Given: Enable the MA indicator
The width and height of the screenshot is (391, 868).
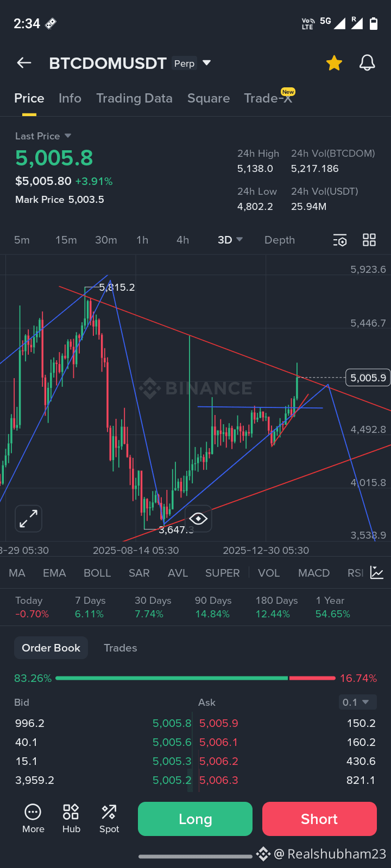Looking at the screenshot, I should point(17,573).
